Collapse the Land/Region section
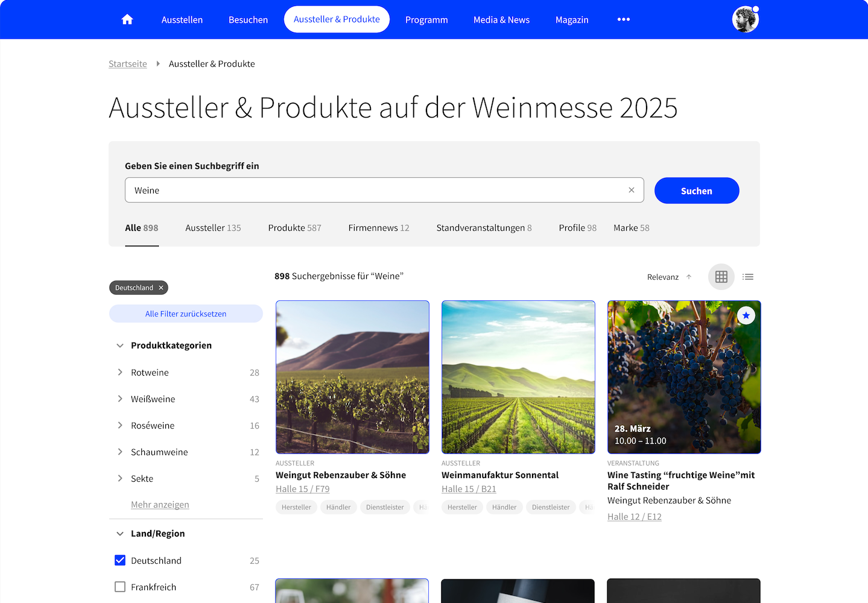This screenshot has width=868, height=603. (120, 534)
